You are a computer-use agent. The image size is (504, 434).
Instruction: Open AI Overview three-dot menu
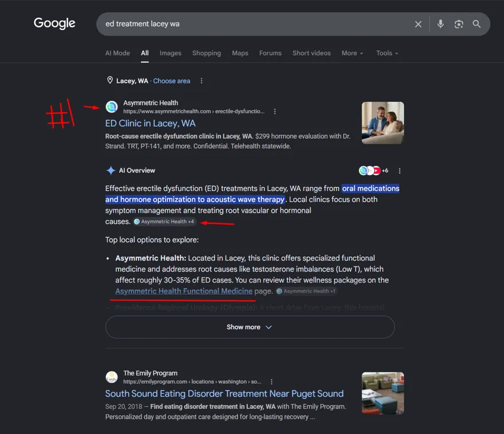(x=400, y=171)
